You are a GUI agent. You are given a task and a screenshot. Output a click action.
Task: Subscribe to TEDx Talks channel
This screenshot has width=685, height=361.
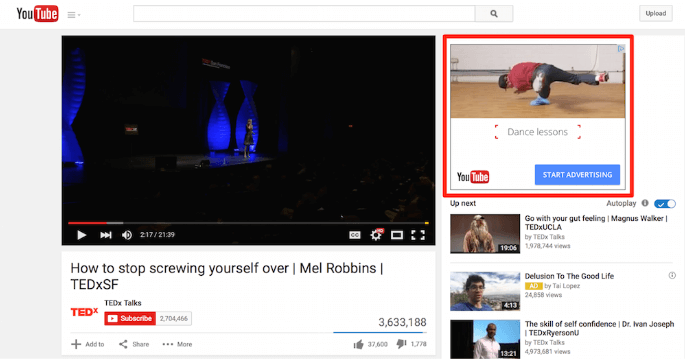[x=130, y=319]
